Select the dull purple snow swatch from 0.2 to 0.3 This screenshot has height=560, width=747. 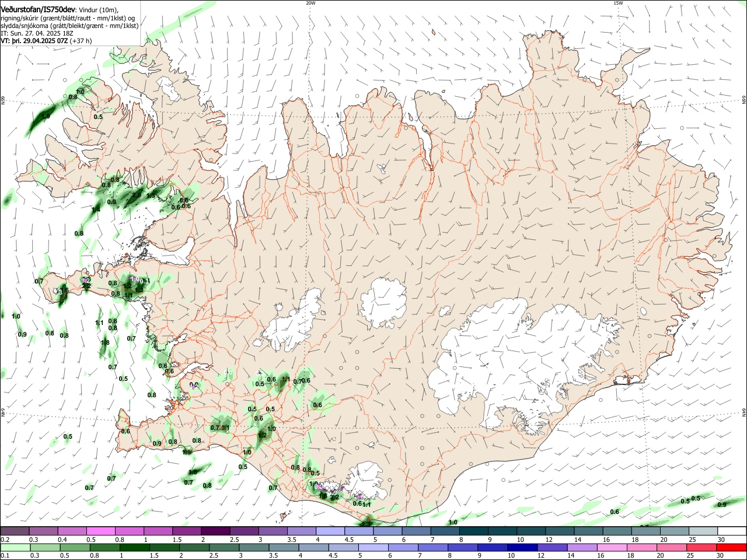(15, 531)
